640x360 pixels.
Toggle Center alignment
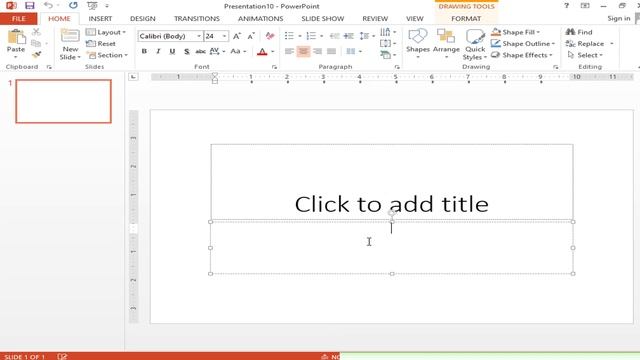tap(303, 51)
